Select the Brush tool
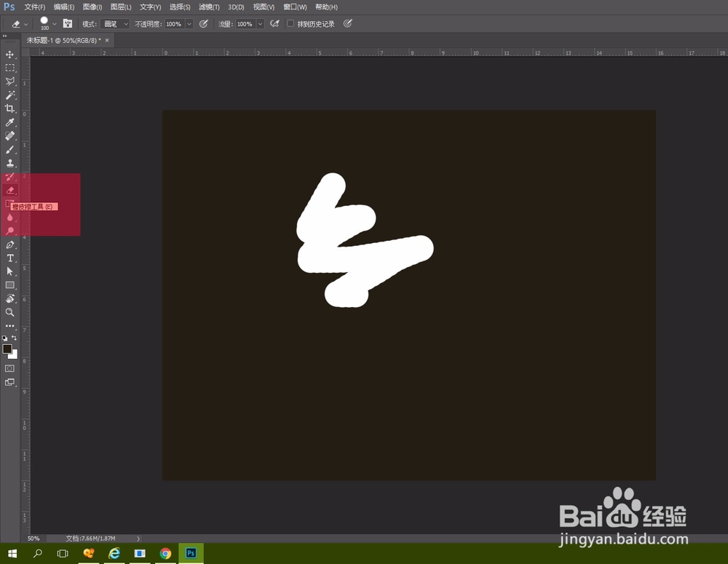This screenshot has width=728, height=564. [x=9, y=149]
